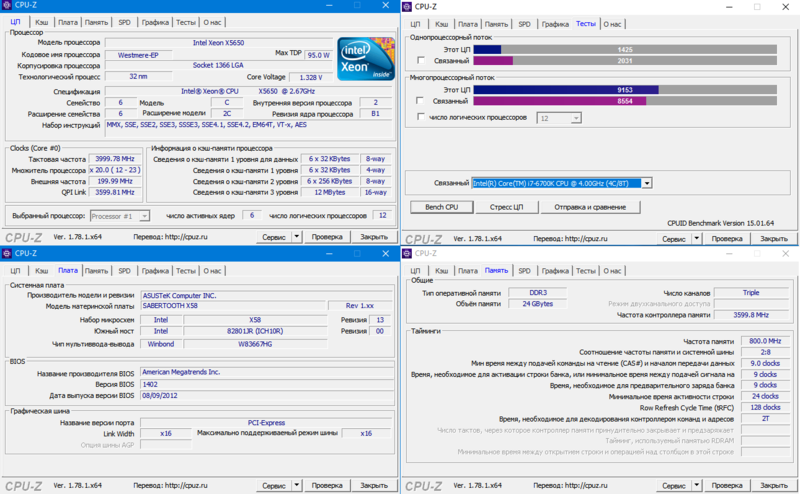Click CPU-Z title icon in motherboard window
Image resolution: width=800 pixels, height=494 pixels.
9,254
